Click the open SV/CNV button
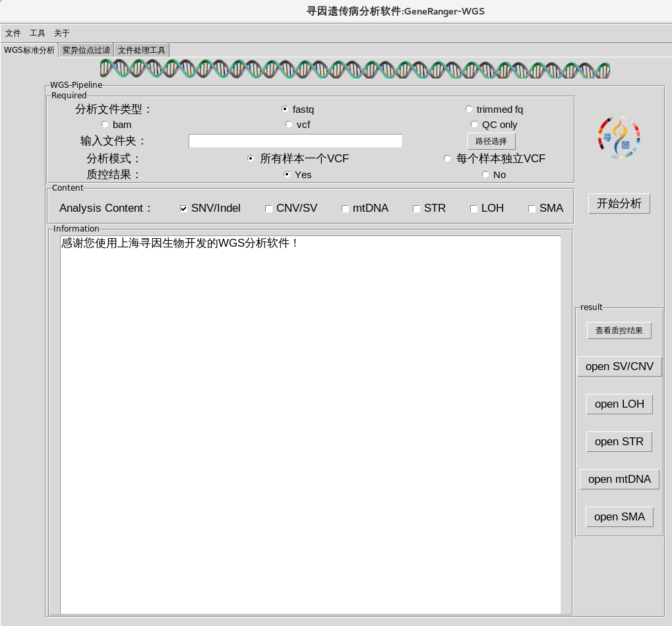The height and width of the screenshot is (626, 672). click(619, 367)
